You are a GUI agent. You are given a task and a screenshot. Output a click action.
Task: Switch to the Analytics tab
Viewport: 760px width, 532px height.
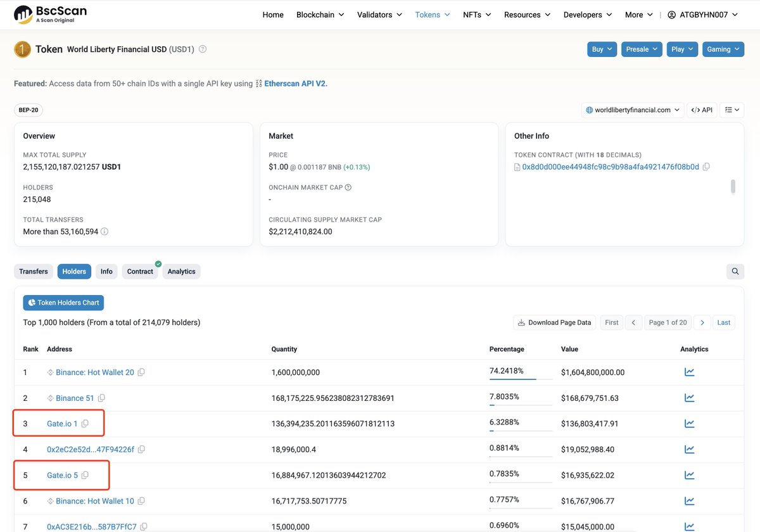point(181,271)
